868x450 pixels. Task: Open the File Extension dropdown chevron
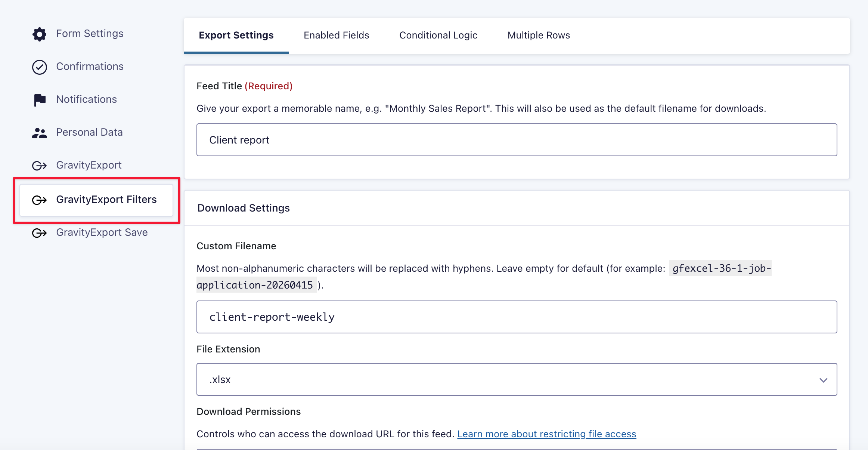pyautogui.click(x=823, y=380)
